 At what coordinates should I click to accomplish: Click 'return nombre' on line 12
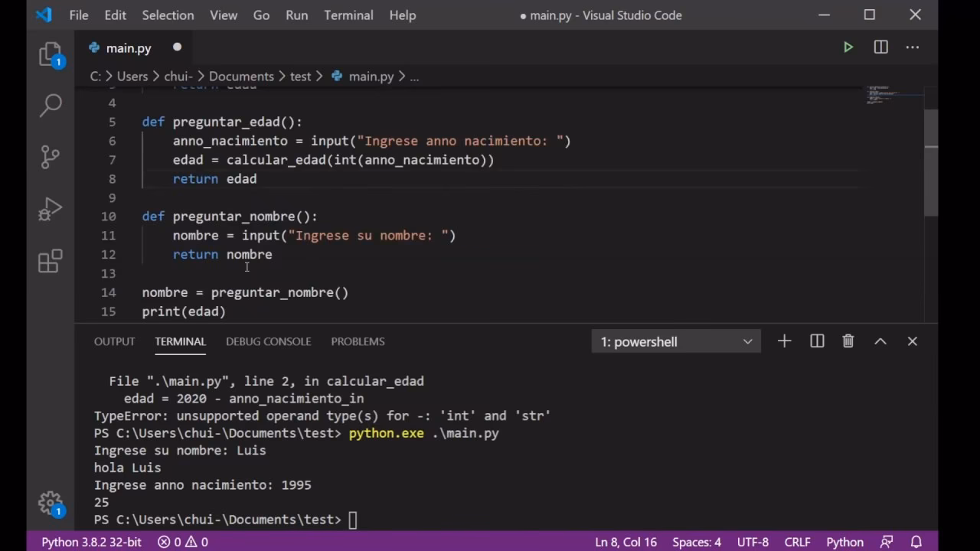pyautogui.click(x=222, y=255)
